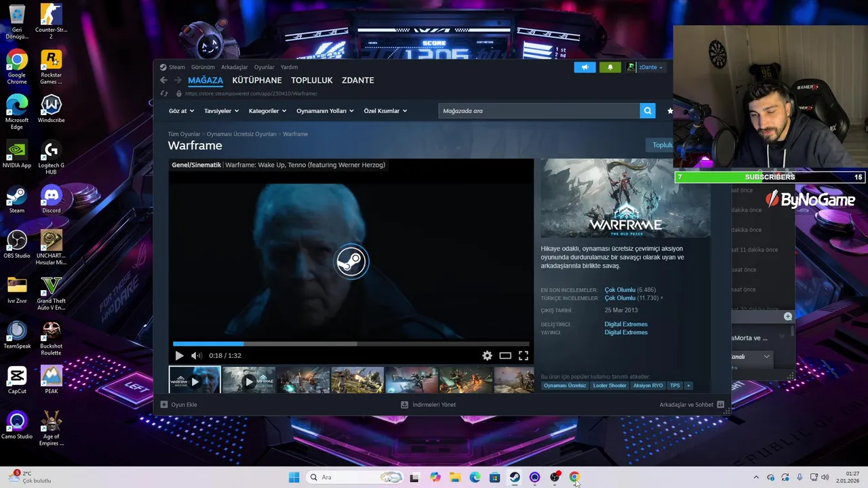Click the Looter Shooter tag
Screen dimensions: 868x488
(610, 386)
